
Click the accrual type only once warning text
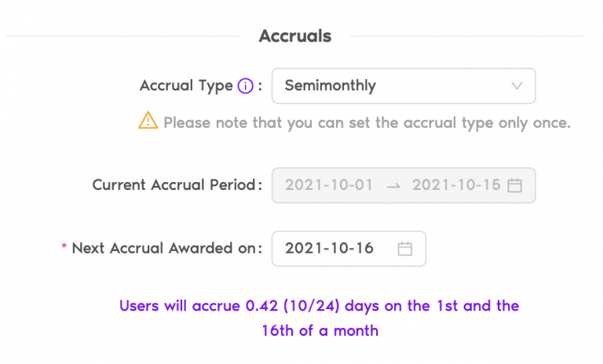click(367, 123)
